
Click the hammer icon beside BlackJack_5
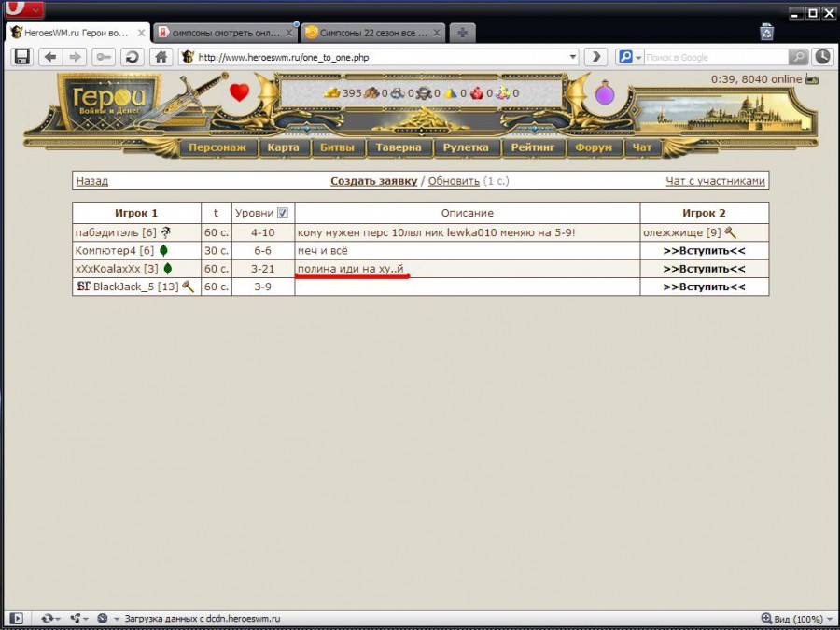coord(188,287)
